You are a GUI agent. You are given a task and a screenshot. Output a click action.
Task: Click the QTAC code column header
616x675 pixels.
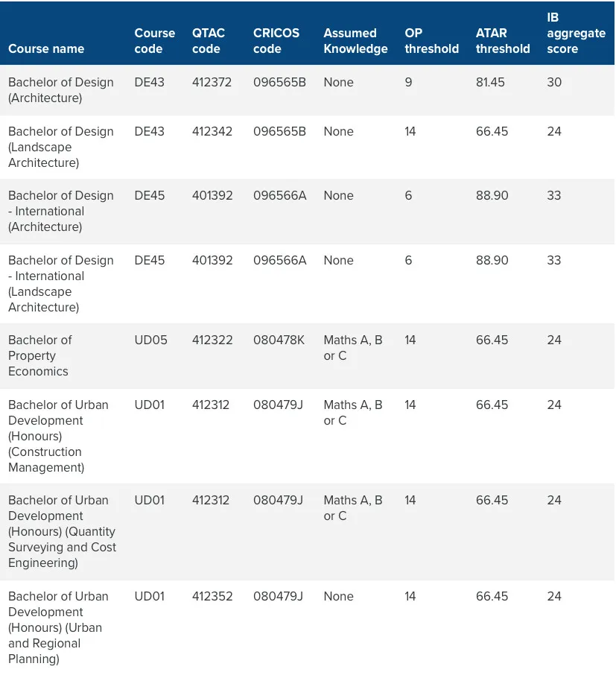click(209, 41)
